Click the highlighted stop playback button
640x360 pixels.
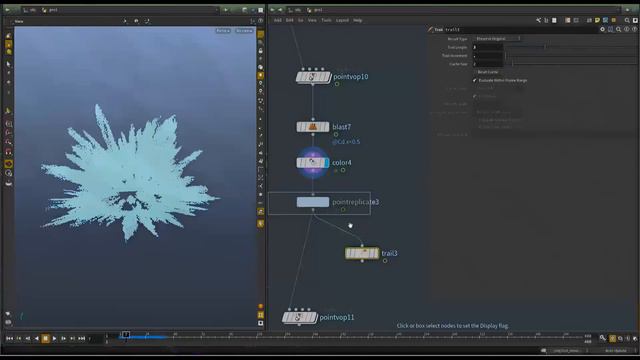45,338
